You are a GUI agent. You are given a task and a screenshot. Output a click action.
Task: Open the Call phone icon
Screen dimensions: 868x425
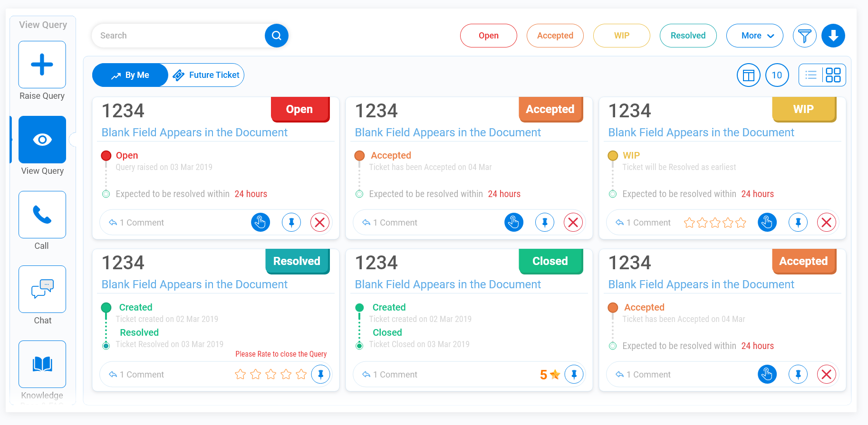coord(42,215)
